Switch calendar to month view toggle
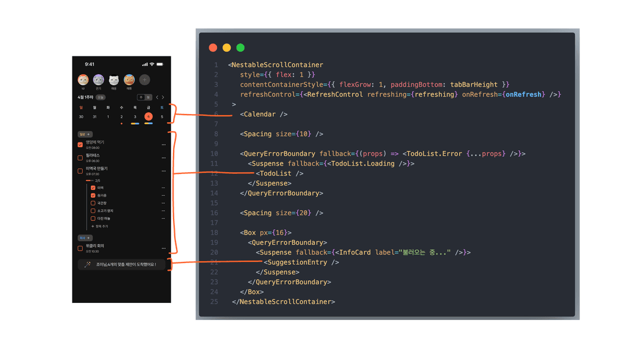 [x=148, y=97]
